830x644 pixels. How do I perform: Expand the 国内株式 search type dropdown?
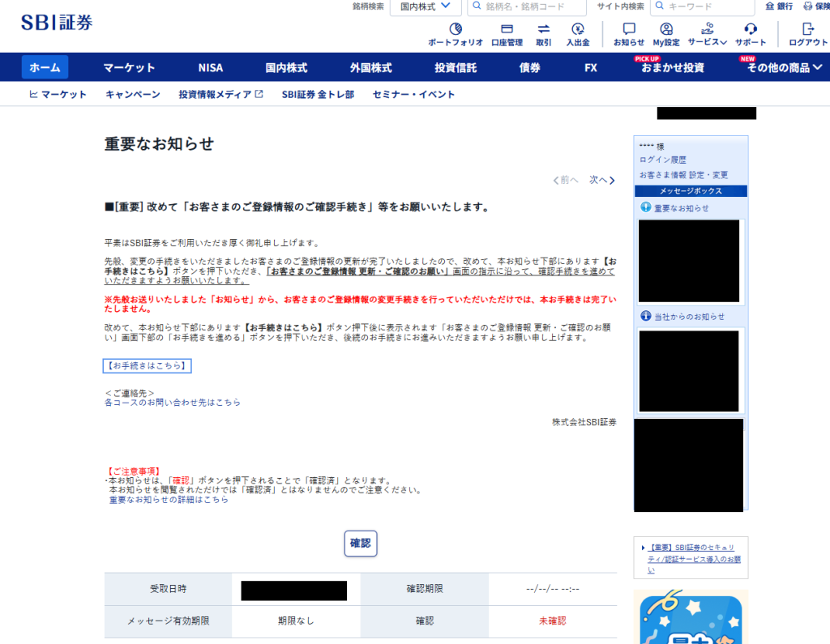(x=426, y=6)
